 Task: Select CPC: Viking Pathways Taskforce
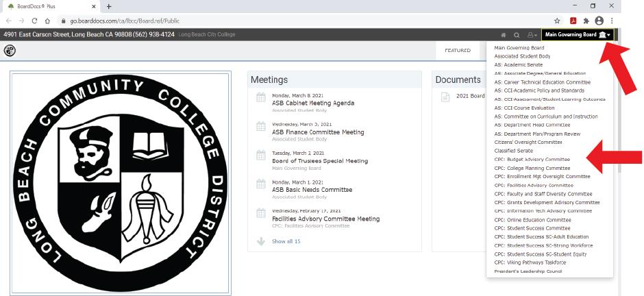tap(530, 262)
